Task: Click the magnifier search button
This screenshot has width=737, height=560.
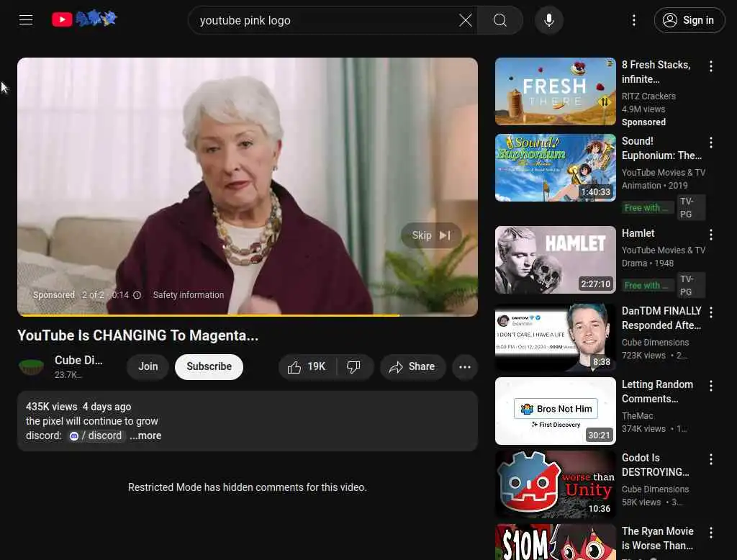Action: pyautogui.click(x=500, y=20)
